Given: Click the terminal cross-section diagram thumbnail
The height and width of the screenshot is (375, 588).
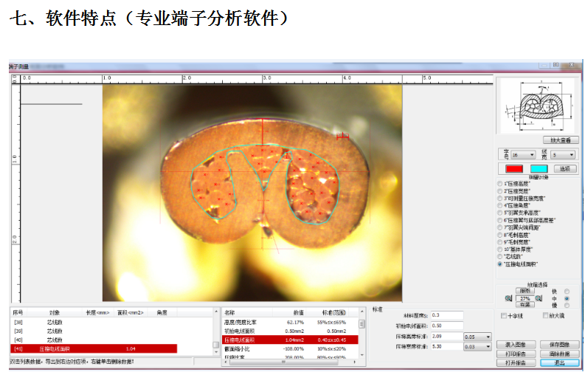Looking at the screenshot, I should (x=536, y=106).
